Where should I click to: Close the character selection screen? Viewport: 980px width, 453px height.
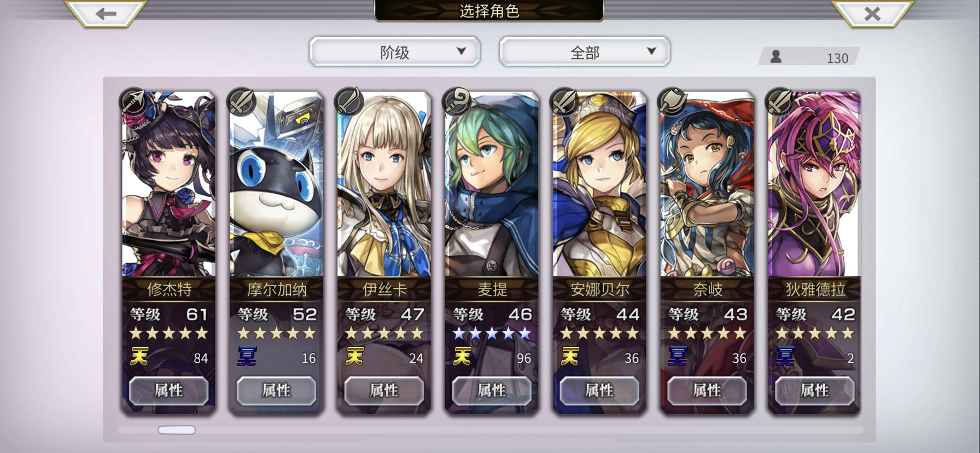(x=872, y=14)
